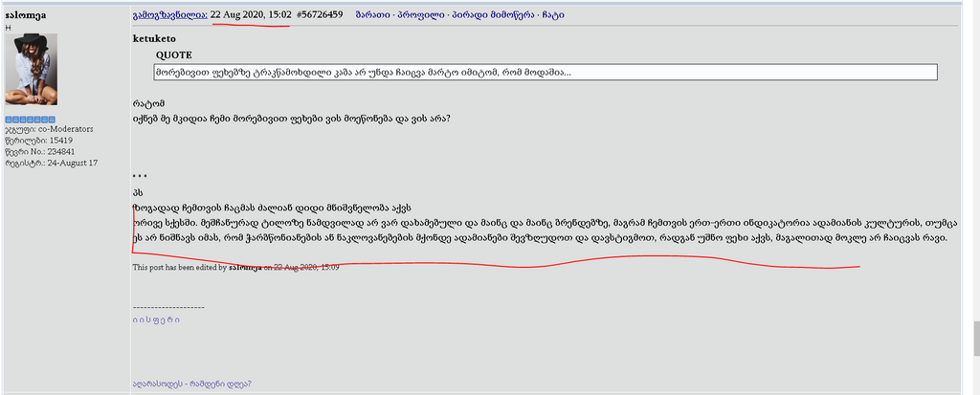Open the ჩატი link
The height and width of the screenshot is (395, 980).
554,15
